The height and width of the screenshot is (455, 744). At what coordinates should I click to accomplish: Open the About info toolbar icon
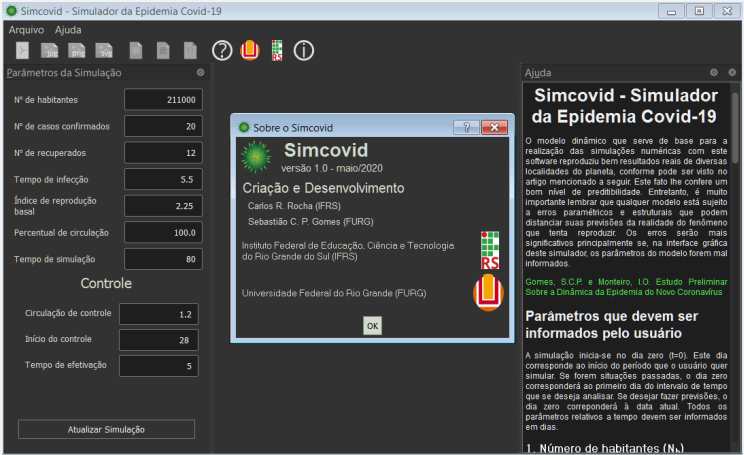304,50
